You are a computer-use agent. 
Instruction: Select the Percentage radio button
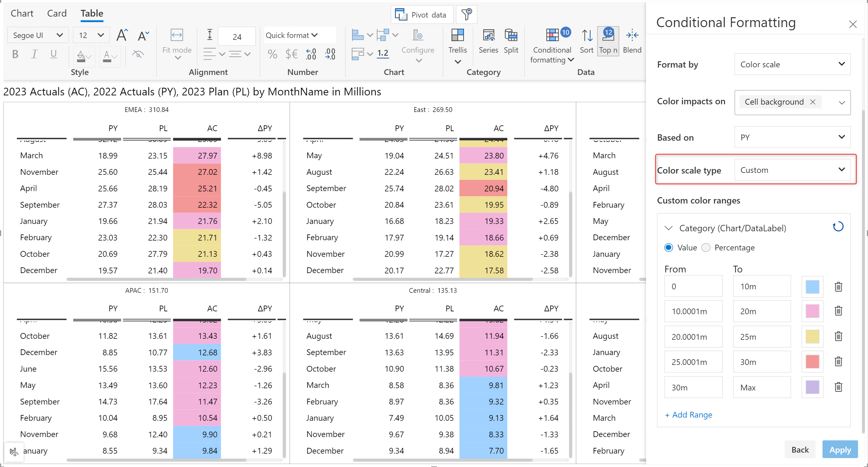tap(706, 248)
